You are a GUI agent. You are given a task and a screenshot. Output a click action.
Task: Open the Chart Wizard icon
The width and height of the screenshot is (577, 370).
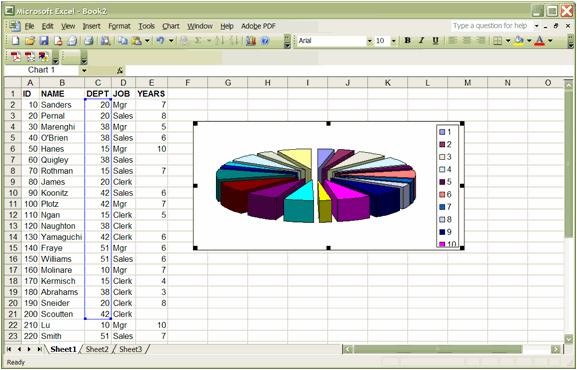click(x=251, y=41)
